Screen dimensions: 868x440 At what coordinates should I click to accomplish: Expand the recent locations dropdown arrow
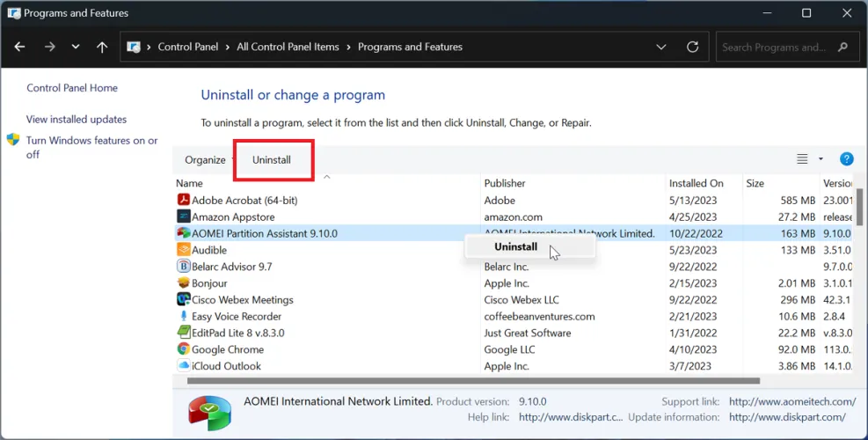(76, 48)
